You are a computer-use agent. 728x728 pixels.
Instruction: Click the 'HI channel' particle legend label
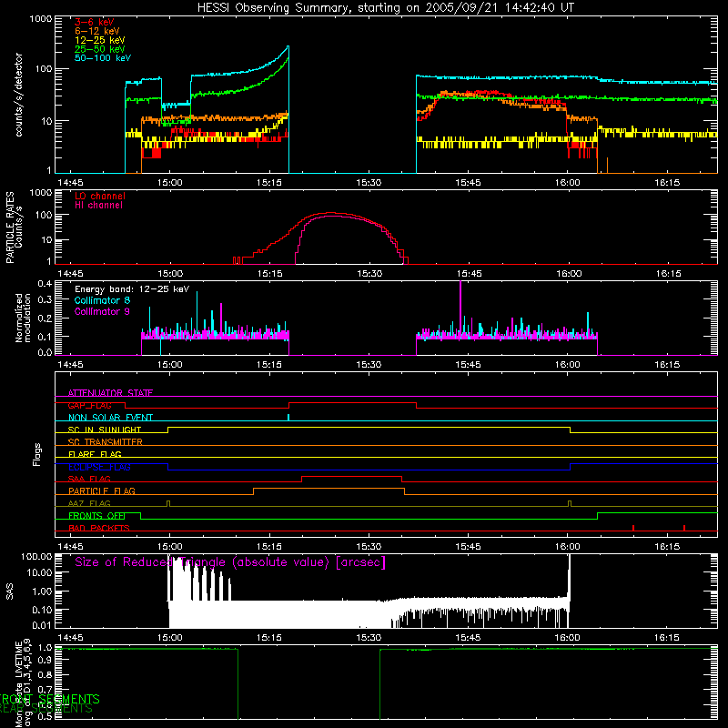tap(99, 206)
